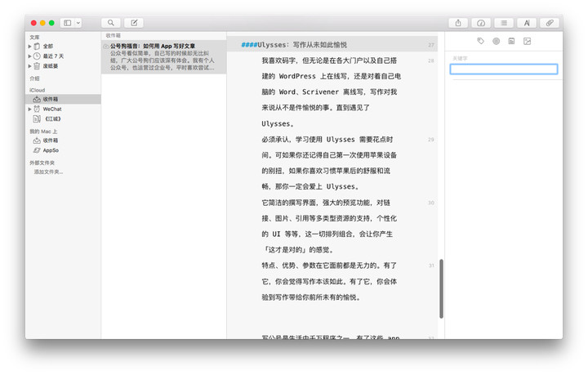Focus the 关键字 keyword input field
This screenshot has width=588, height=375.
pyautogui.click(x=504, y=69)
